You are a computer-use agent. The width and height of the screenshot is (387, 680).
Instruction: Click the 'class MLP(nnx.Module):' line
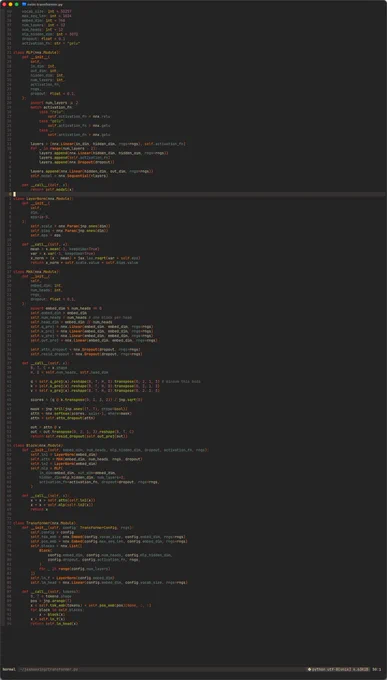[x=38, y=52]
